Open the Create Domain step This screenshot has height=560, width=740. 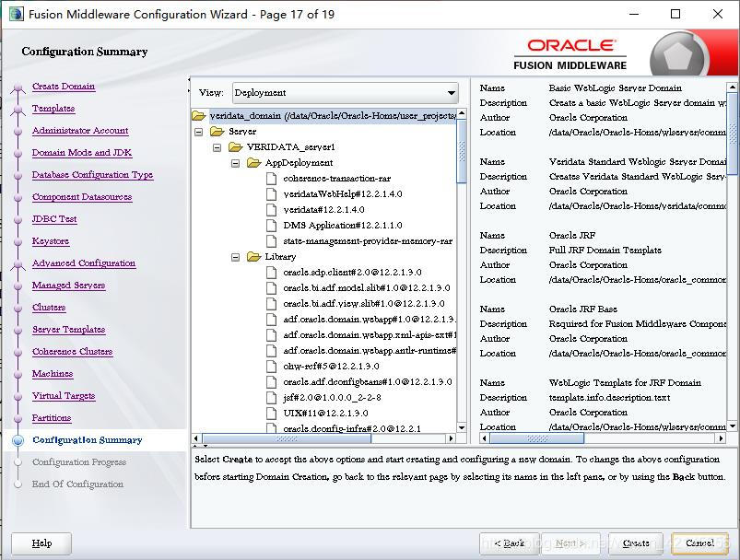[64, 87]
